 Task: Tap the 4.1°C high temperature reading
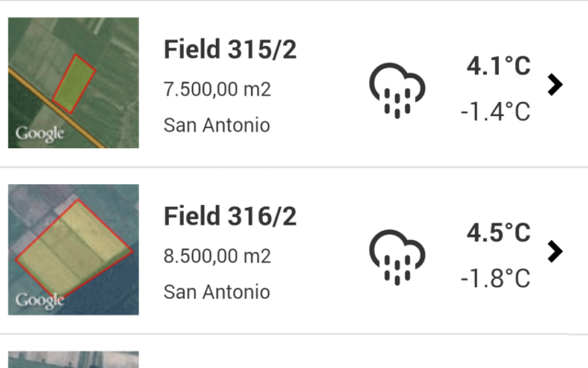498,66
